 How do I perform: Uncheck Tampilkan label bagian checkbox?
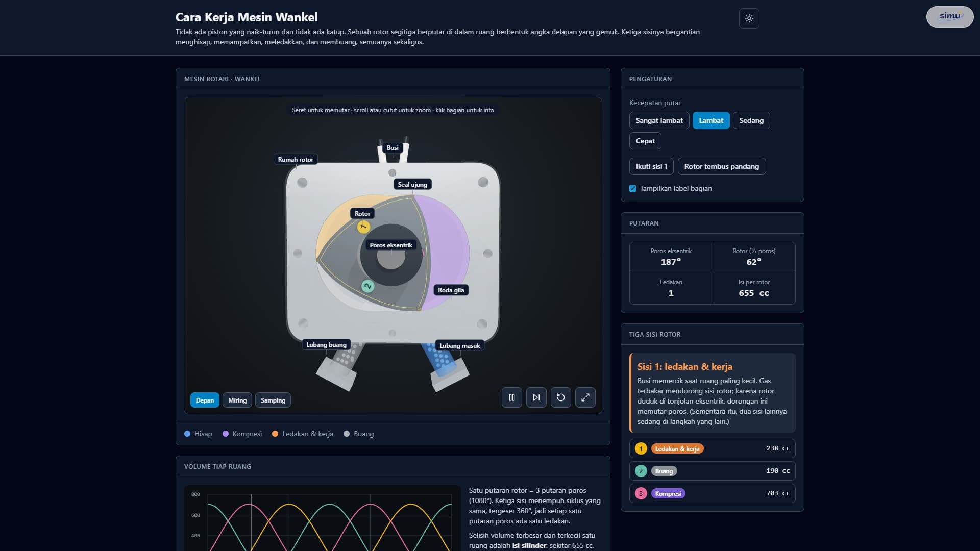coord(633,188)
